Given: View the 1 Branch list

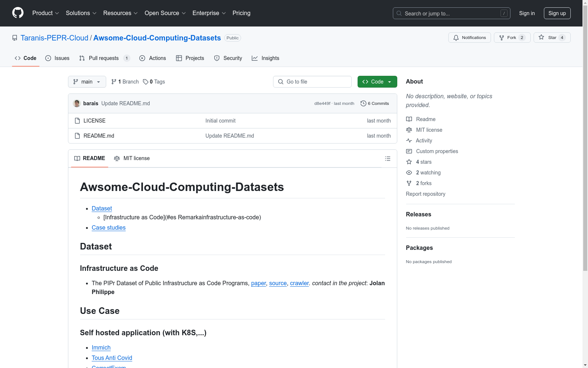Looking at the screenshot, I should pyautogui.click(x=125, y=82).
